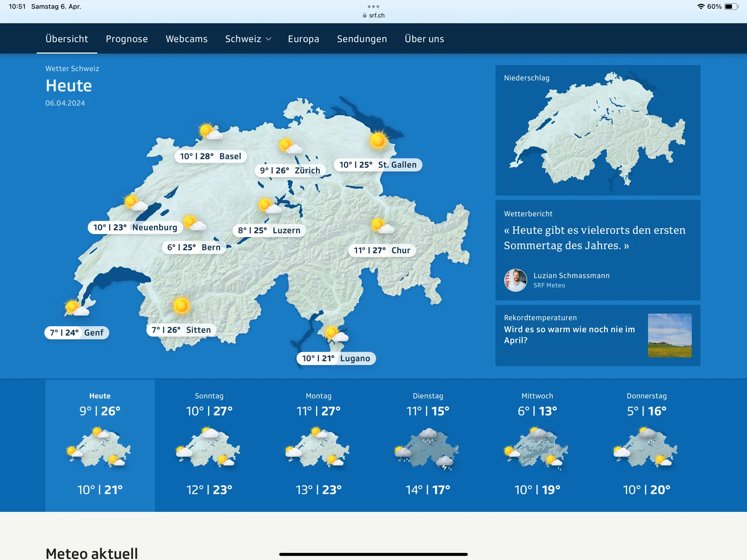Select Dienstag in the forecast strip
747x560 pixels.
[428, 444]
